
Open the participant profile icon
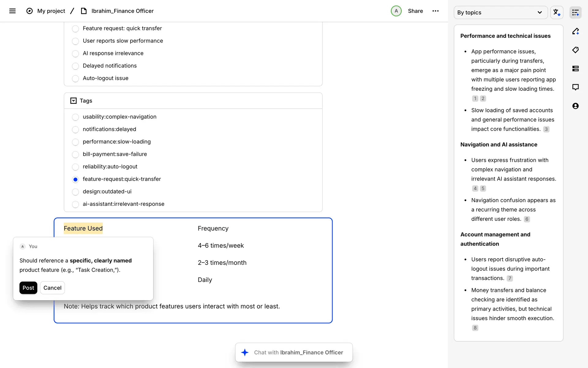pyautogui.click(x=575, y=106)
